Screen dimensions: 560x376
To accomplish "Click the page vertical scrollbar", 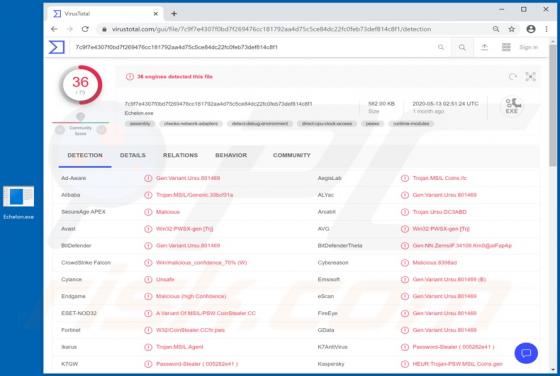I will click(x=553, y=107).
